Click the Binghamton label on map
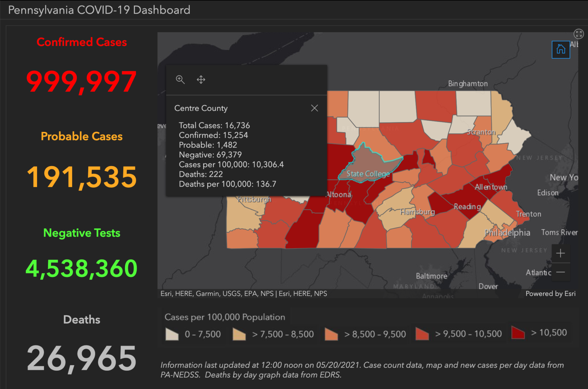Image resolution: width=588 pixels, height=389 pixels. [468, 84]
